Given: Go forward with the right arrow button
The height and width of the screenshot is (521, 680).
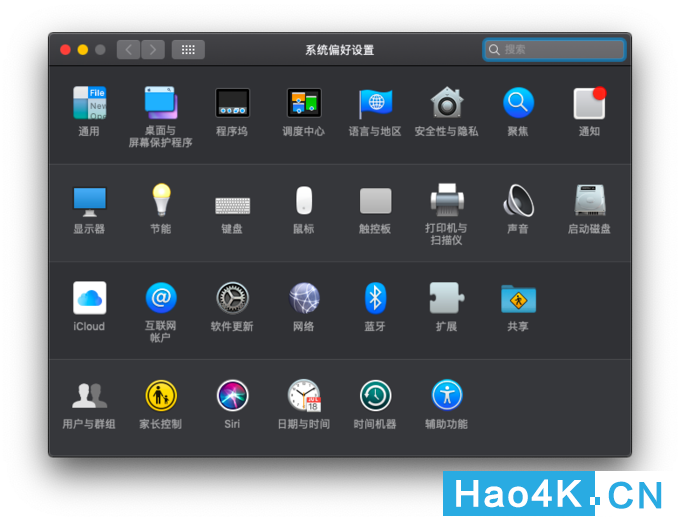Looking at the screenshot, I should pyautogui.click(x=153, y=49).
